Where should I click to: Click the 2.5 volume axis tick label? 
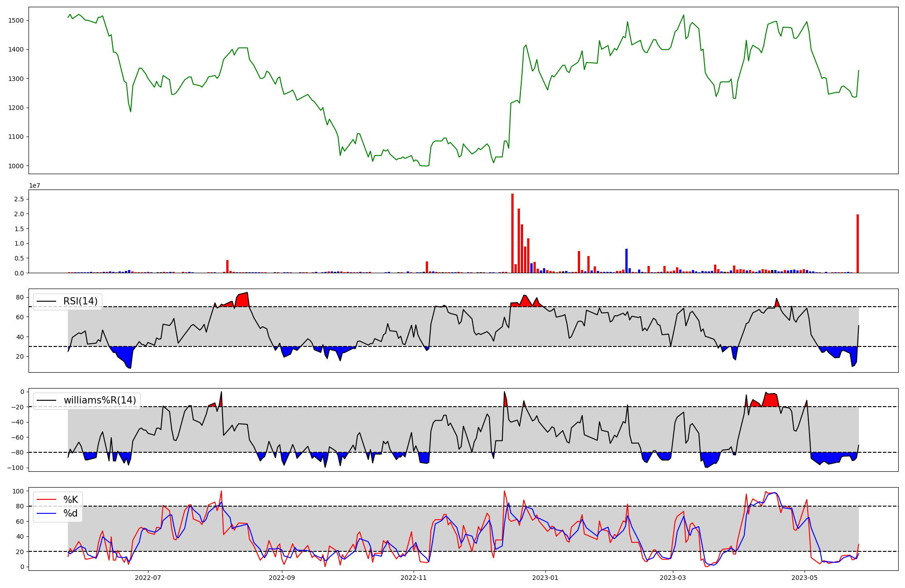tap(19, 199)
